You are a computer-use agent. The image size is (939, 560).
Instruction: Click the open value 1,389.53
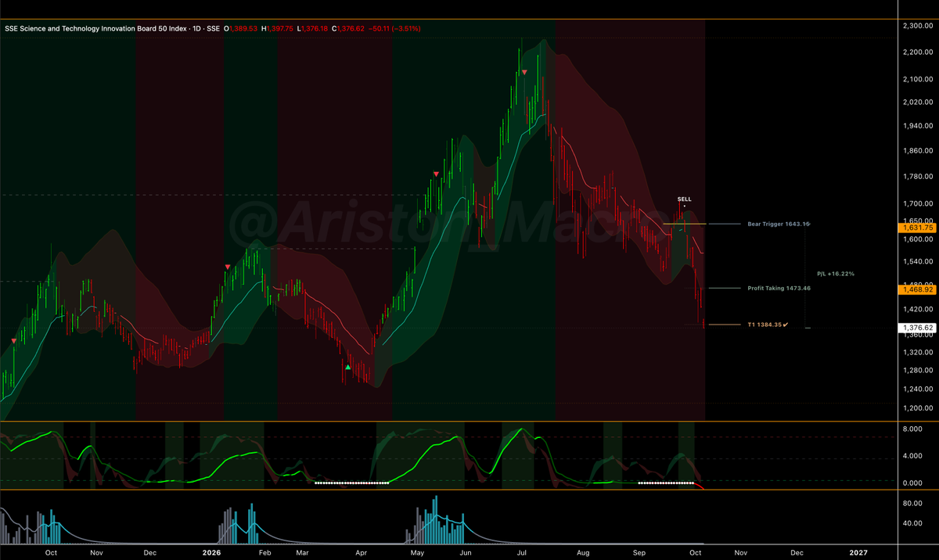243,28
